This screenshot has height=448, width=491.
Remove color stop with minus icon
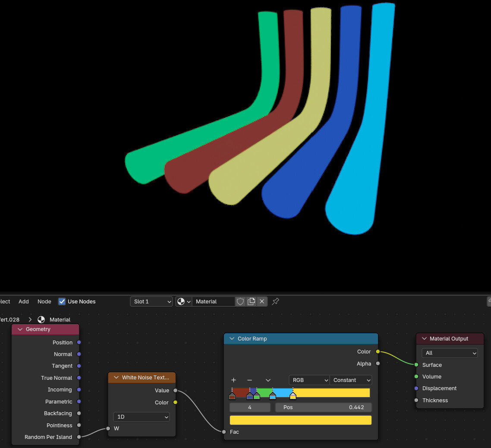click(249, 380)
